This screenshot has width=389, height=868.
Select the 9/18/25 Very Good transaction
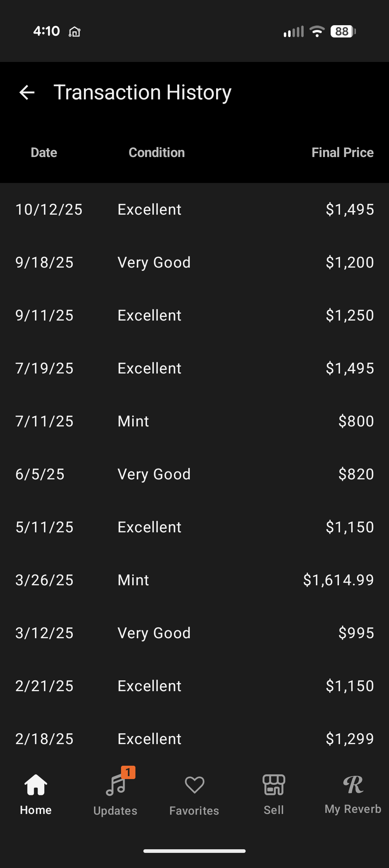pos(194,263)
